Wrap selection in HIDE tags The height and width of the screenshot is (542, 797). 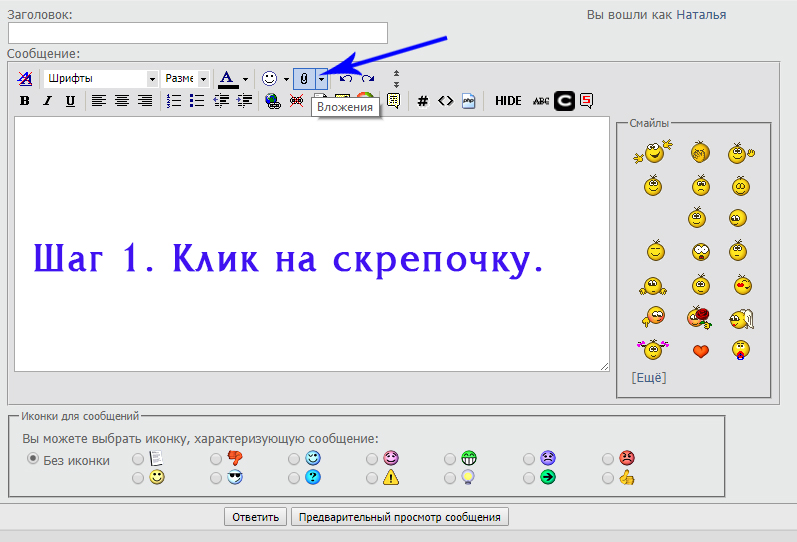pyautogui.click(x=508, y=101)
